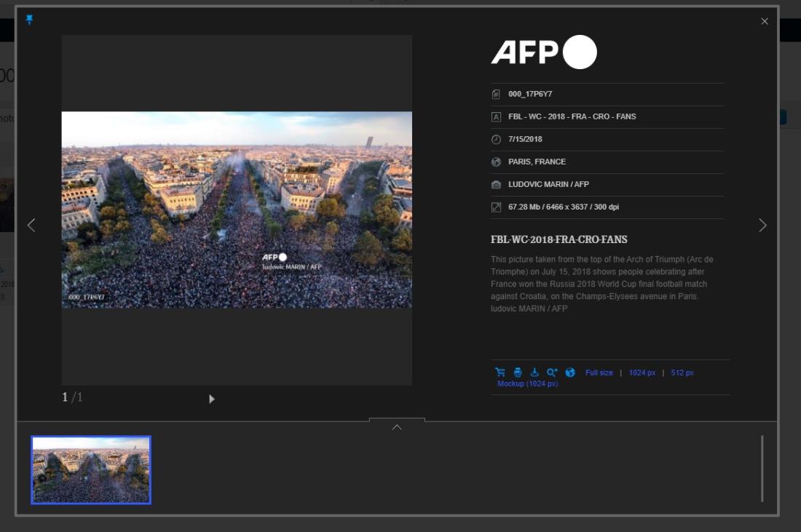
Task: Click the heading FBL-WC-2018-FRA-CRO-FANS
Action: (559, 239)
